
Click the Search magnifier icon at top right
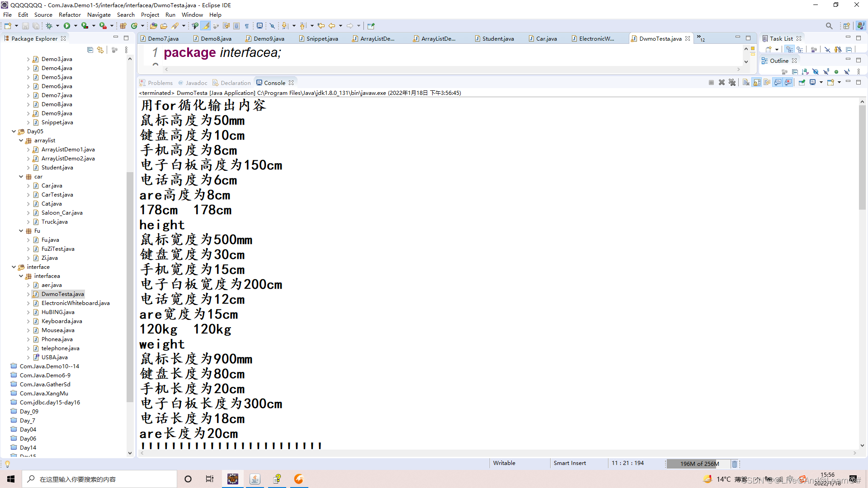click(829, 26)
